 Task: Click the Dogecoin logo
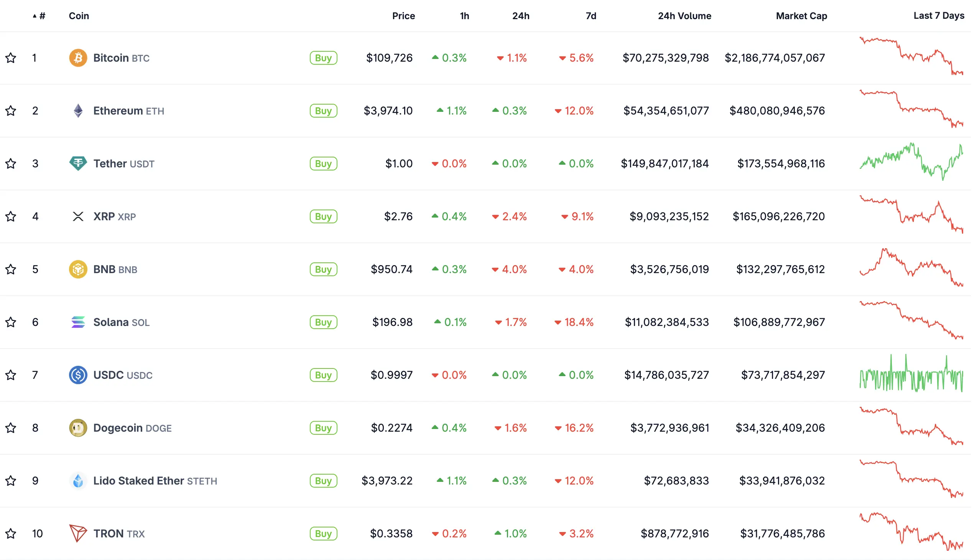[x=78, y=428]
